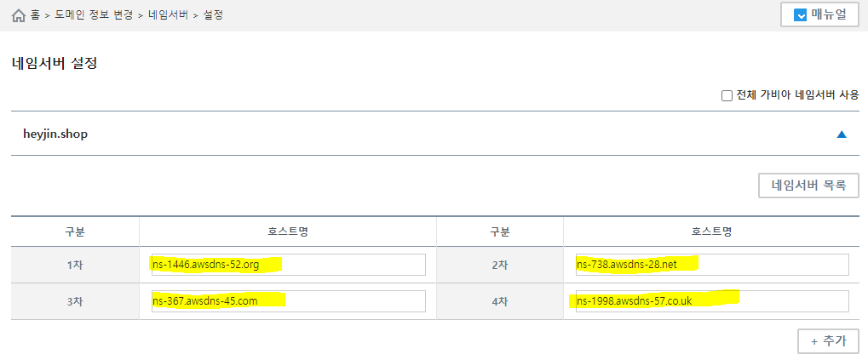Click the home icon in the breadcrumb
This screenshot has height=360, width=868.
tap(19, 15)
